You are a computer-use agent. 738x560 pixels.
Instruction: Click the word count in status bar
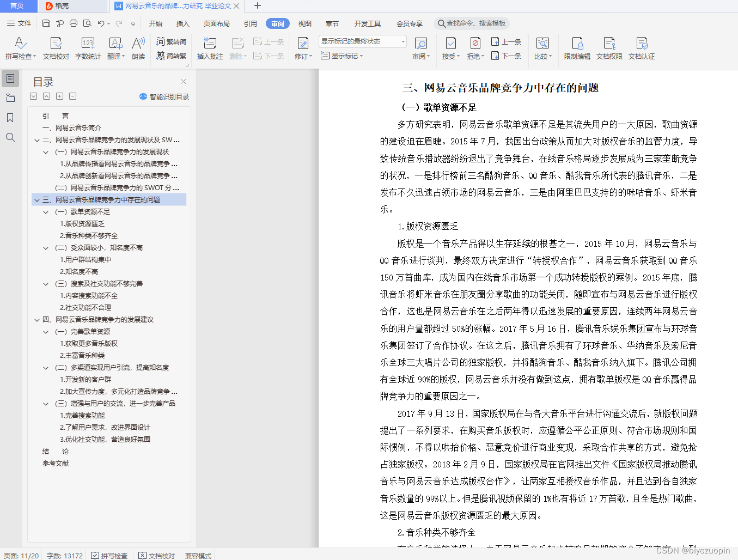pos(65,556)
